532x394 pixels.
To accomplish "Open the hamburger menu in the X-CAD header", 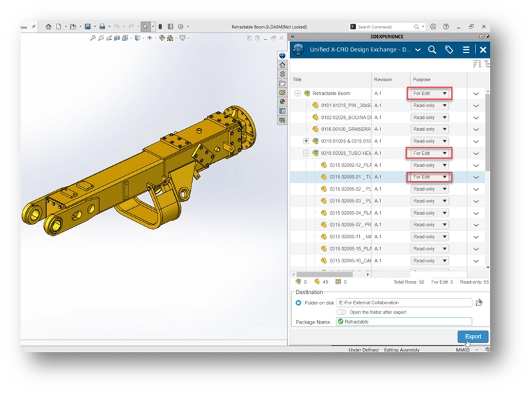I will click(466, 50).
